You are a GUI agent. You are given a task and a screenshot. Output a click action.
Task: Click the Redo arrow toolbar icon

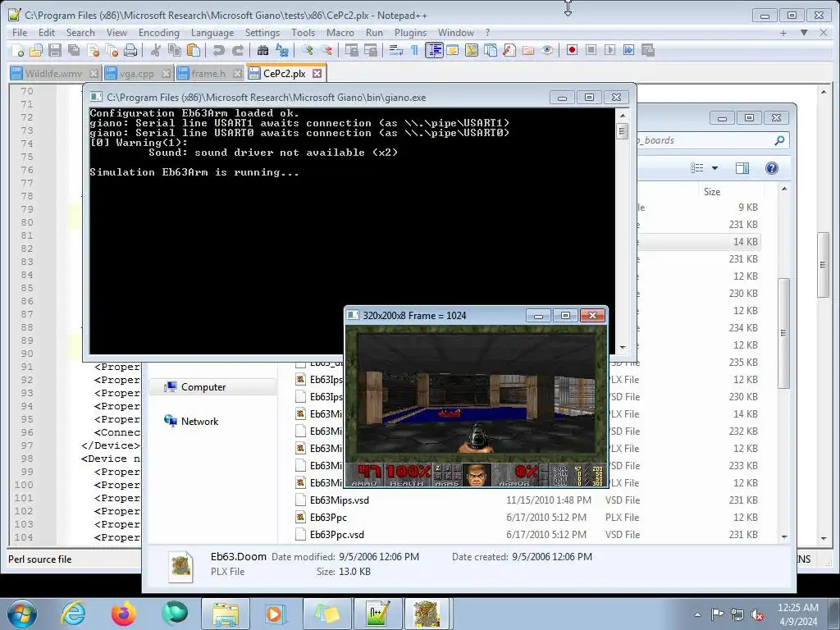[x=237, y=50]
